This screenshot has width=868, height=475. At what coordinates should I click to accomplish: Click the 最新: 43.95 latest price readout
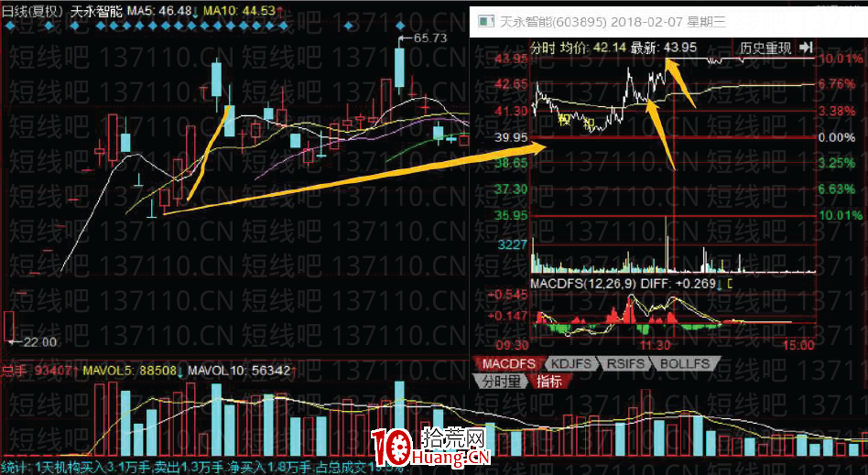[664, 48]
